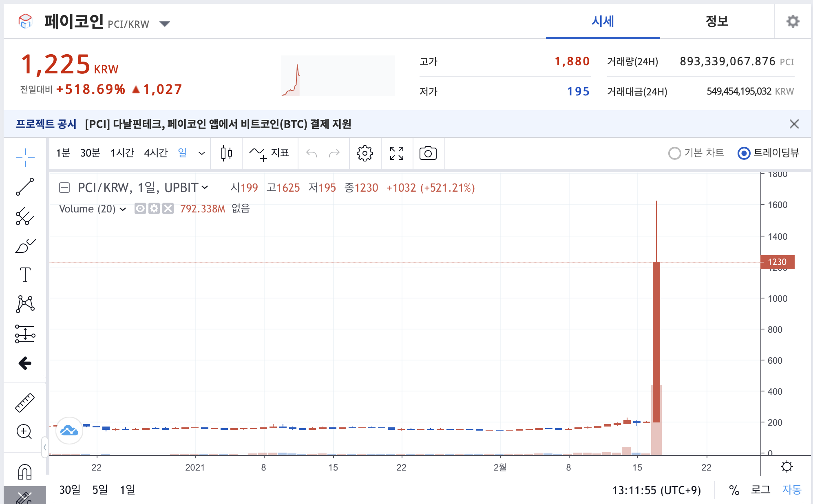This screenshot has height=504, width=813.
Task: Hide the Volume indicator with eye icon
Action: point(140,209)
